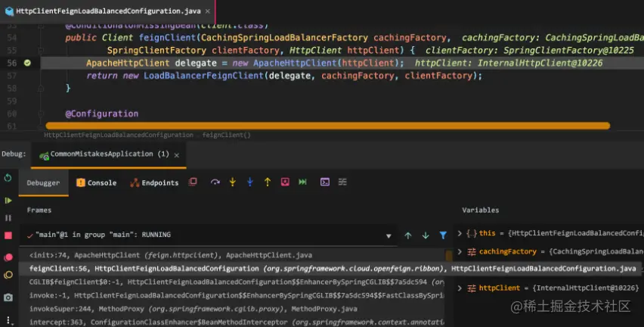Image resolution: width=644 pixels, height=327 pixels.
Task: Click the feignClient method name on line 54
Action: click(167, 38)
